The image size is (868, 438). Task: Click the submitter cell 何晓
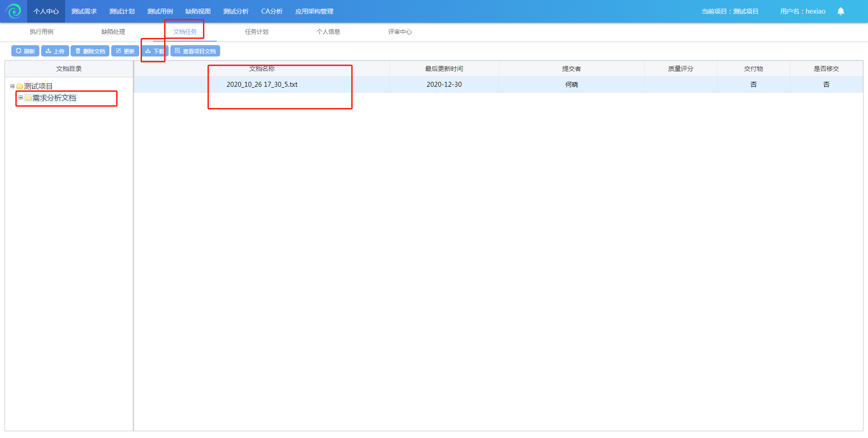tap(571, 85)
